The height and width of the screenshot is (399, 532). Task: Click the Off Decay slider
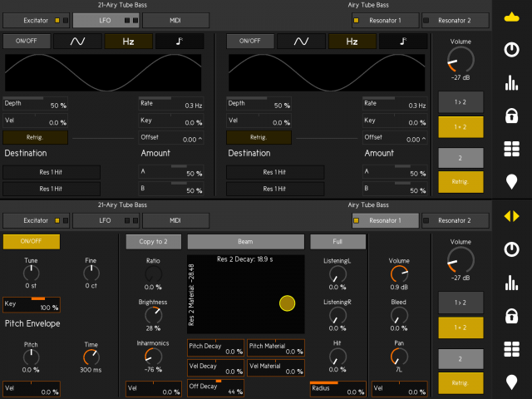pos(215,387)
